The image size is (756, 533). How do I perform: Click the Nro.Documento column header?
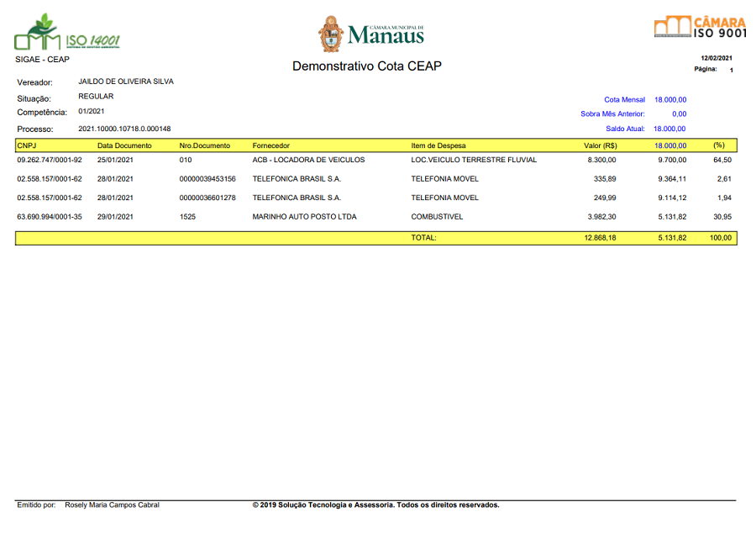click(204, 145)
